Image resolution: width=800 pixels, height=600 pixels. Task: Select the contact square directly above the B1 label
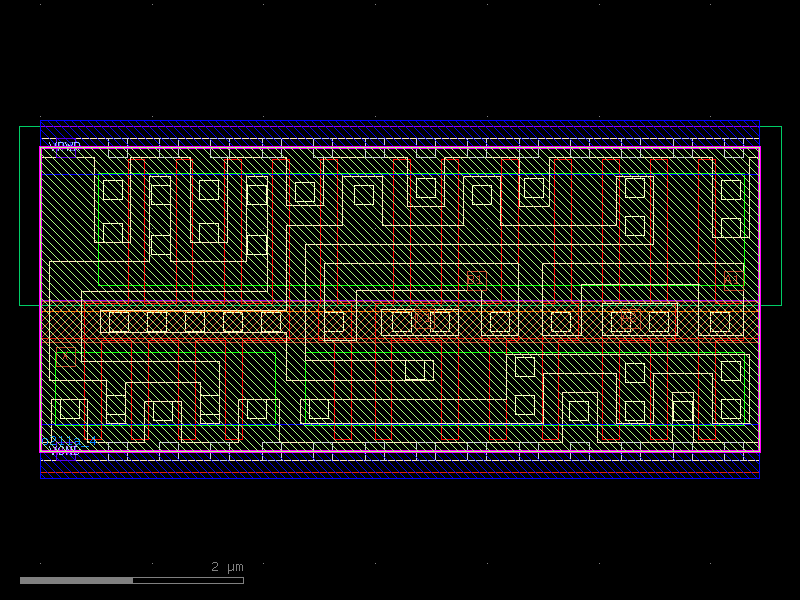[x=482, y=195]
